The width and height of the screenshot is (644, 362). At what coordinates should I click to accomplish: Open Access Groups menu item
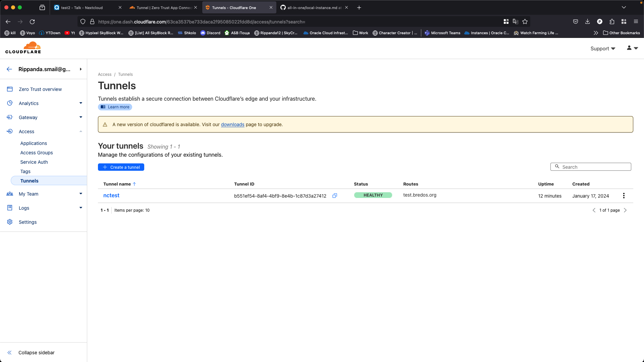(37, 153)
